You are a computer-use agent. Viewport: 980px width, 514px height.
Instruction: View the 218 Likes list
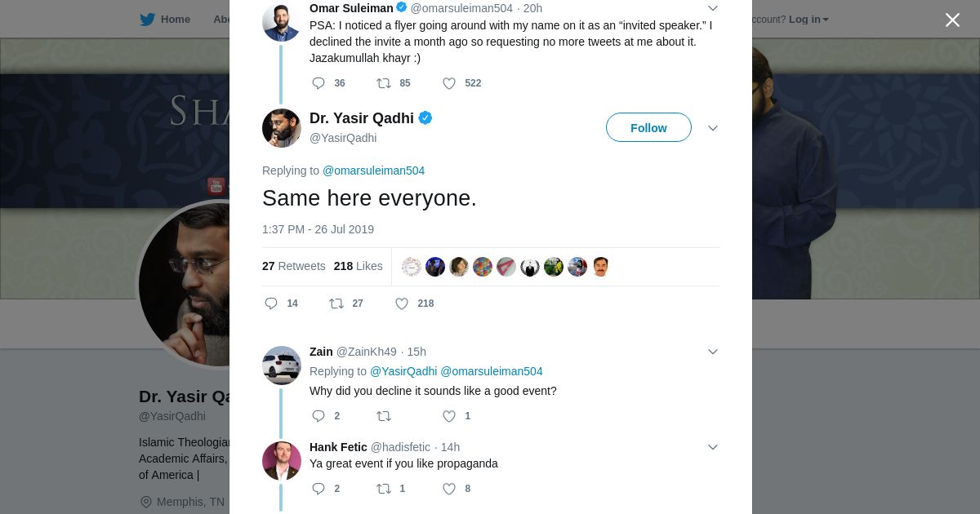pos(358,266)
